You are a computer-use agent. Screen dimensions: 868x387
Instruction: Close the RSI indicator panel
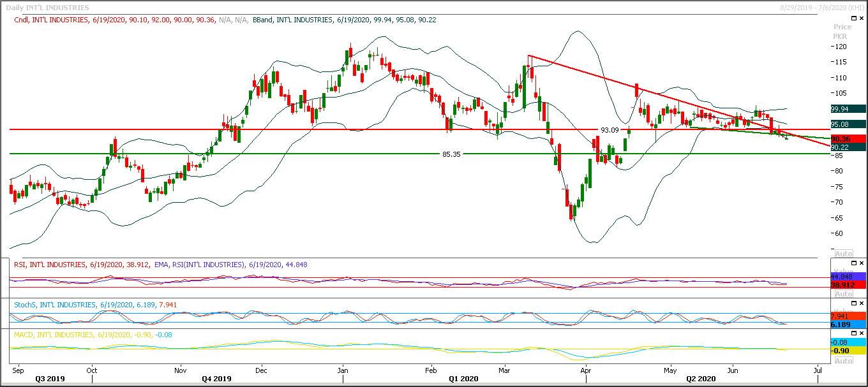tap(861, 262)
